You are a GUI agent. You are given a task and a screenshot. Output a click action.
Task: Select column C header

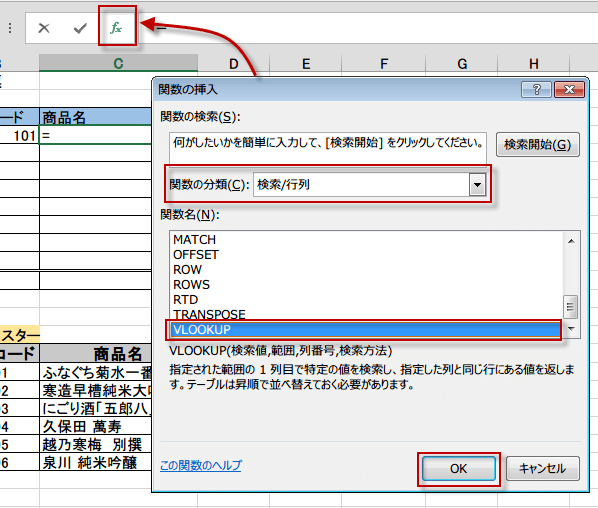point(118,63)
